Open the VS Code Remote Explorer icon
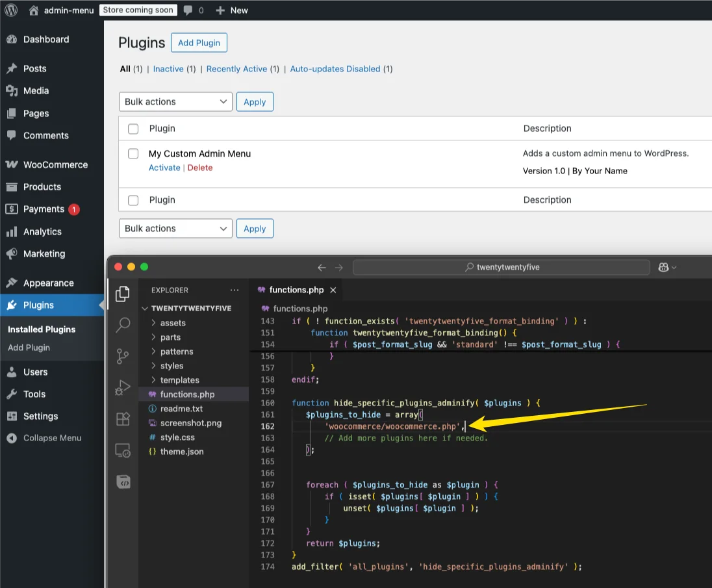The height and width of the screenshot is (588, 712). [x=123, y=450]
